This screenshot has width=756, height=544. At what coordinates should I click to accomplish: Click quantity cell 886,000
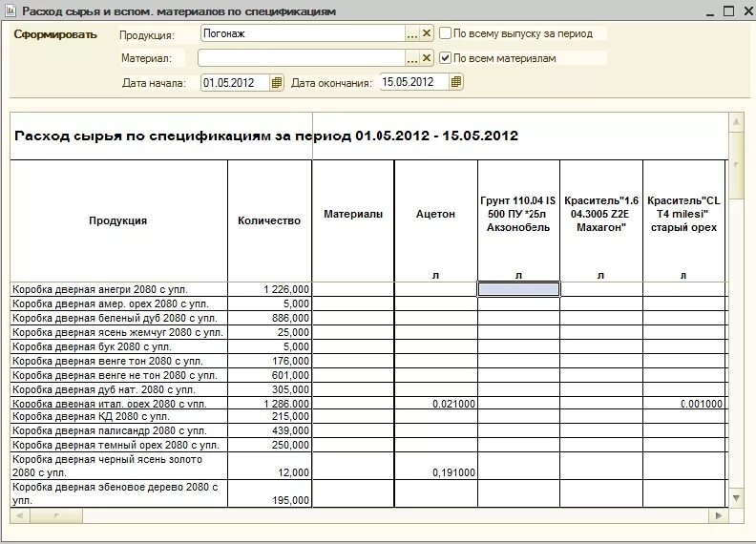point(269,318)
